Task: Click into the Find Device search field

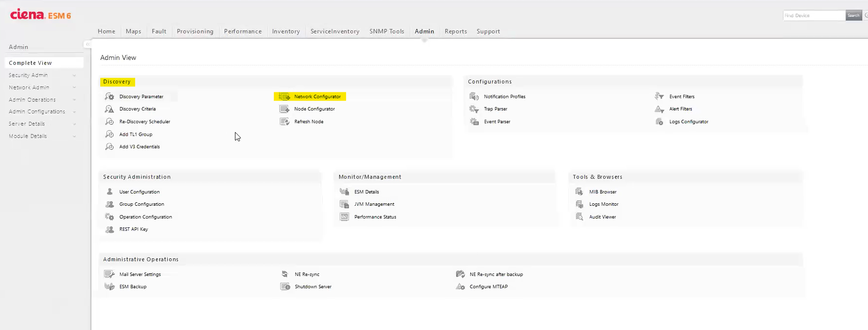Action: [814, 16]
